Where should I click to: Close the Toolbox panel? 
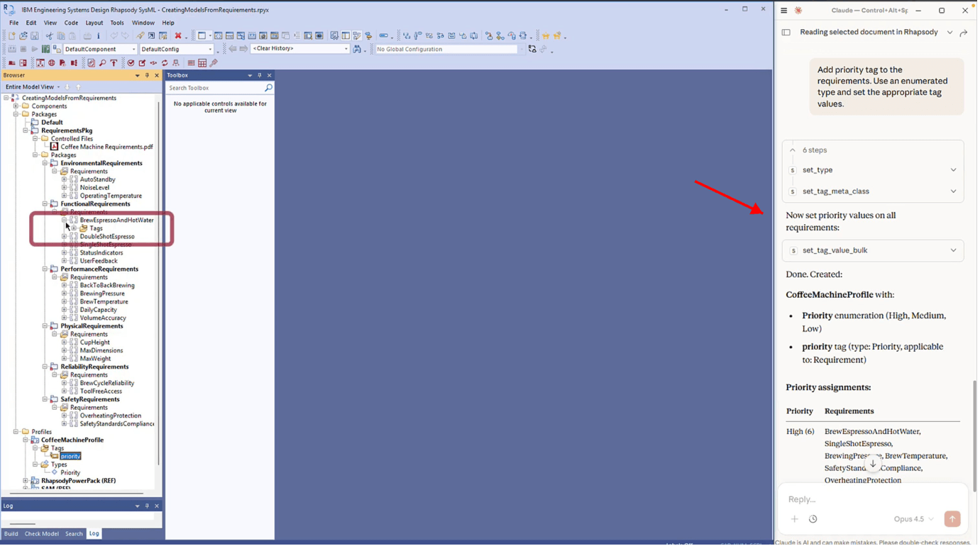tap(269, 75)
